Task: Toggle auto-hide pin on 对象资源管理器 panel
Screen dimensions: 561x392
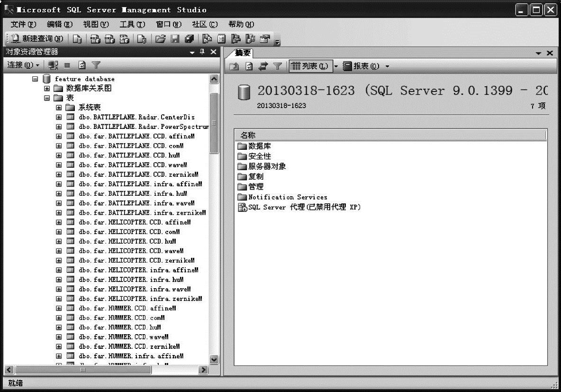Action: click(x=202, y=52)
